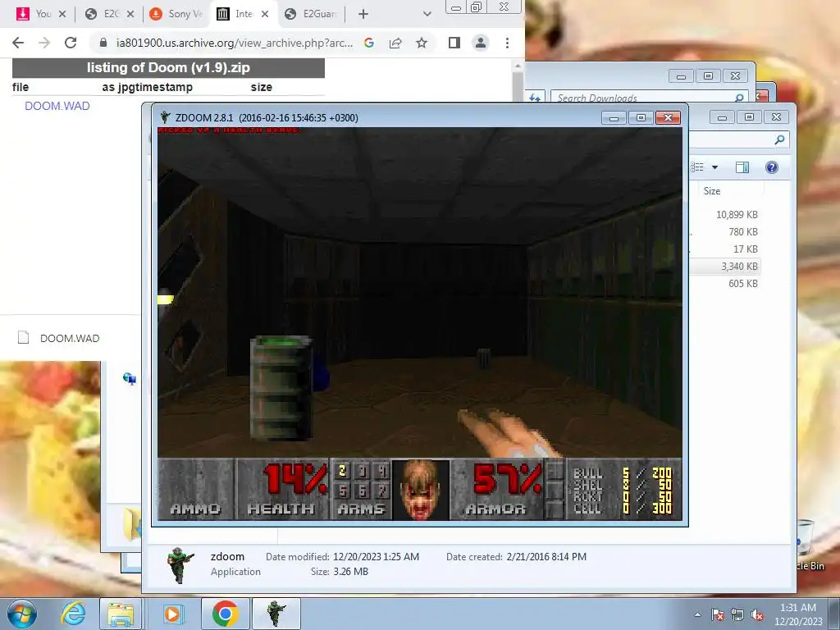The width and height of the screenshot is (840, 630).
Task: Click network tray icon
Action: (737, 614)
